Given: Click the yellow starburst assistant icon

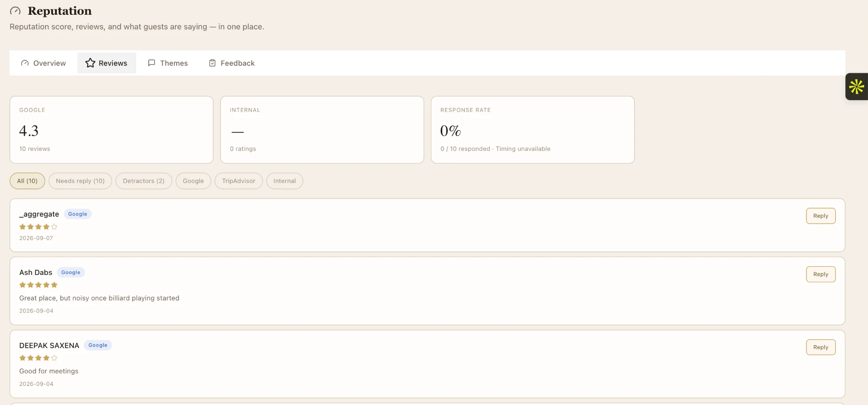Looking at the screenshot, I should point(857,86).
